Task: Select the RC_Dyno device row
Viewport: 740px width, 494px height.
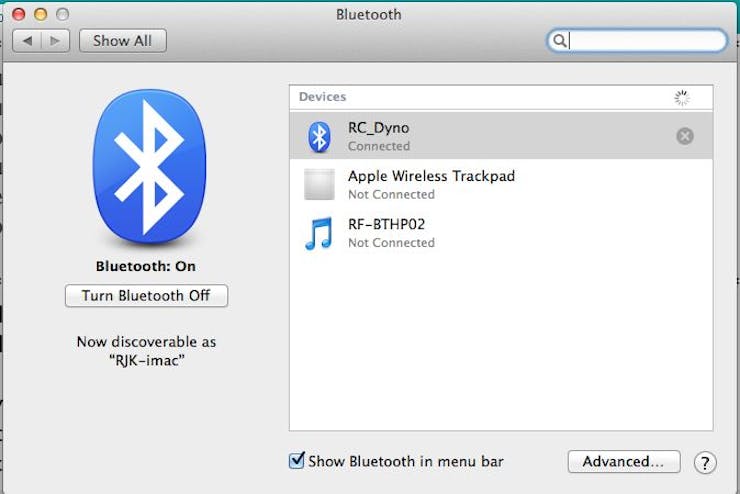Action: click(501, 136)
